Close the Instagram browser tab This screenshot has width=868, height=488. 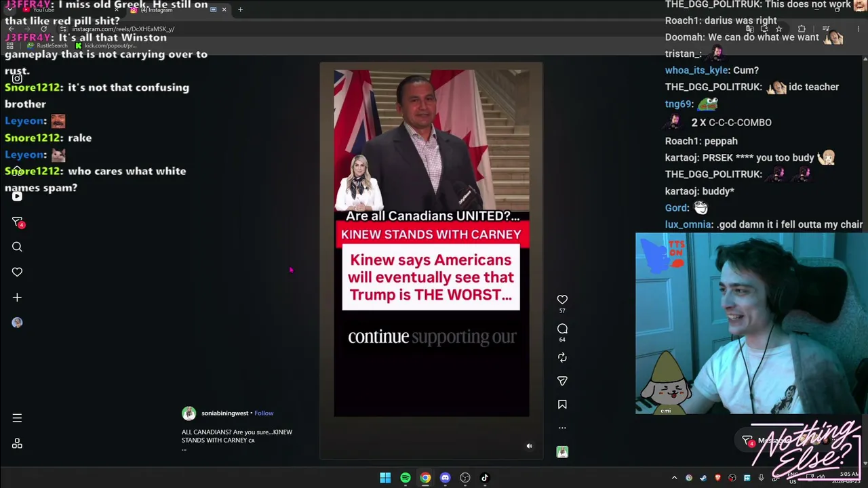tap(224, 9)
